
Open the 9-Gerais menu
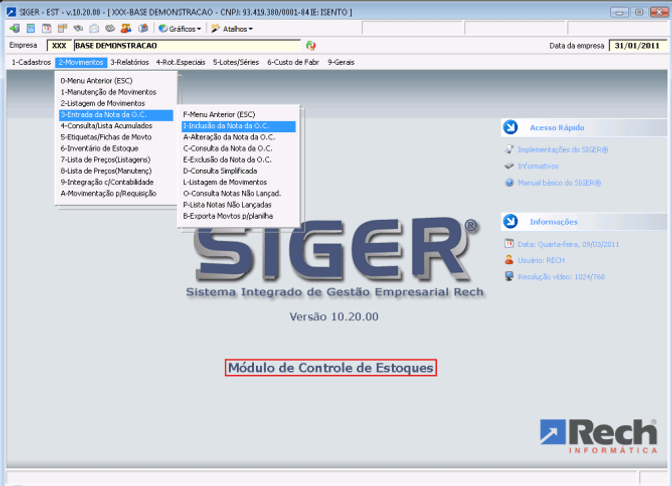click(341, 62)
